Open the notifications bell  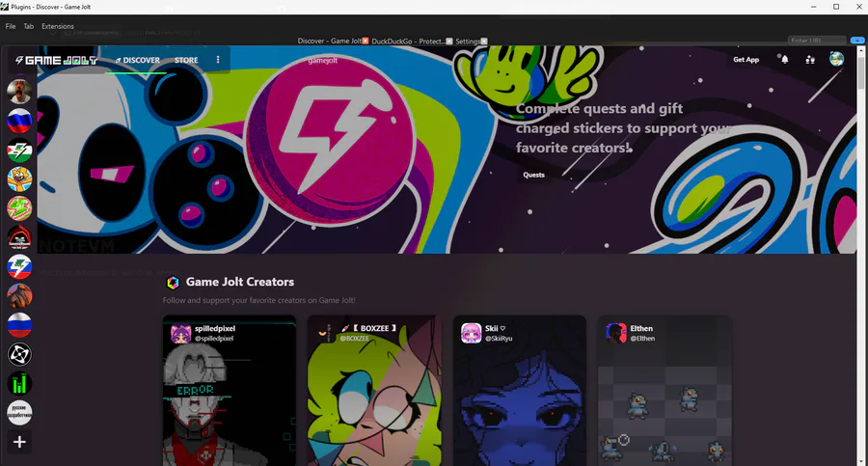click(784, 59)
